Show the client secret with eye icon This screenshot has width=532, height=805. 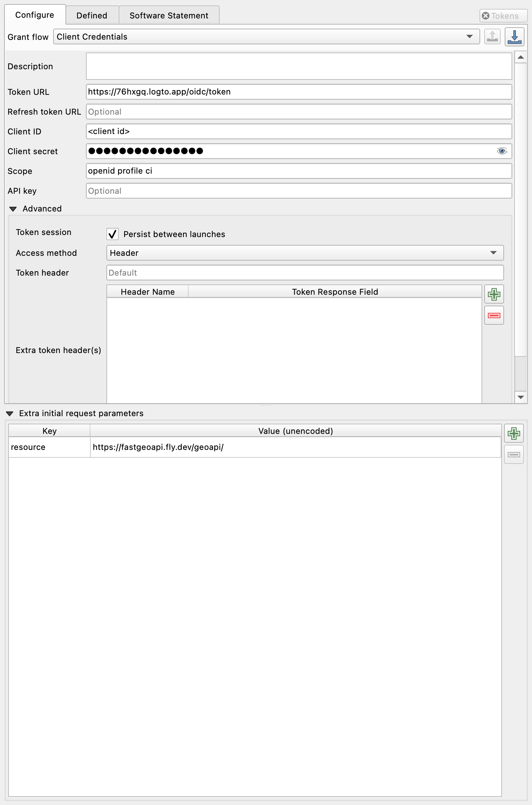[x=502, y=151]
